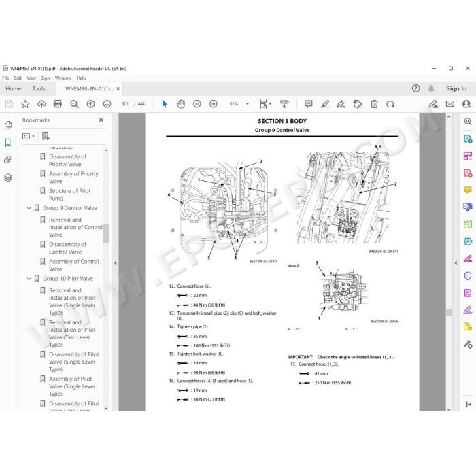Switch to the Tools tab

pos(39,88)
